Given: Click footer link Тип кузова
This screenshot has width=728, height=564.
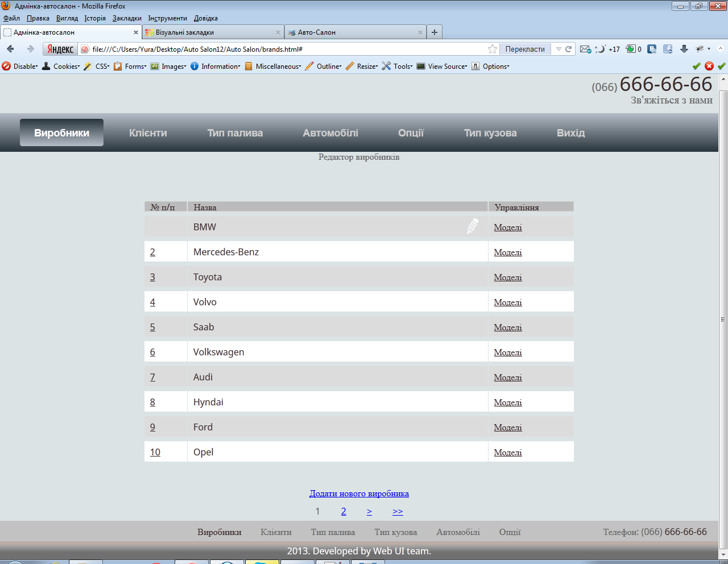Looking at the screenshot, I should (395, 532).
